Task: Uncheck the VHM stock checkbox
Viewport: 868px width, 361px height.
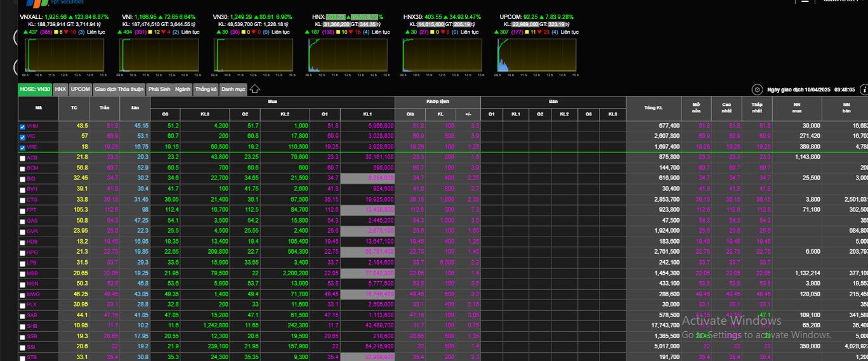Action: (x=23, y=126)
